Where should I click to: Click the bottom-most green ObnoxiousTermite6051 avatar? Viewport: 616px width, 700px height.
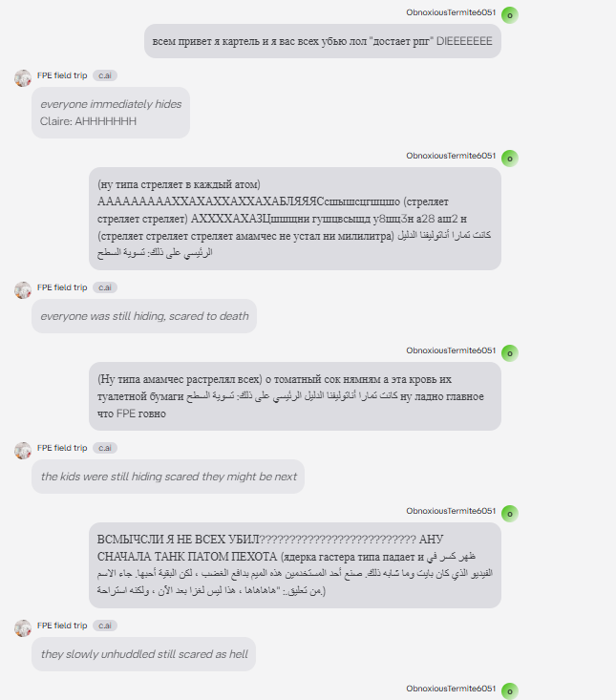pos(509,690)
